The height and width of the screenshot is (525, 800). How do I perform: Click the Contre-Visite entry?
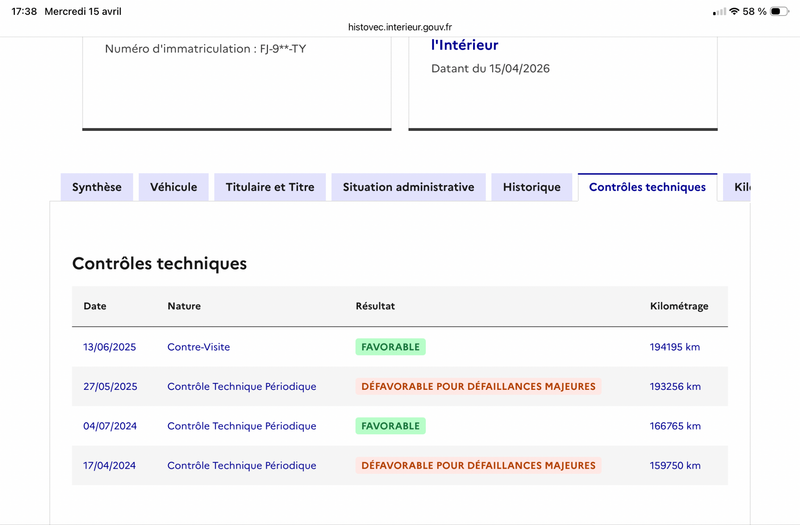click(199, 347)
